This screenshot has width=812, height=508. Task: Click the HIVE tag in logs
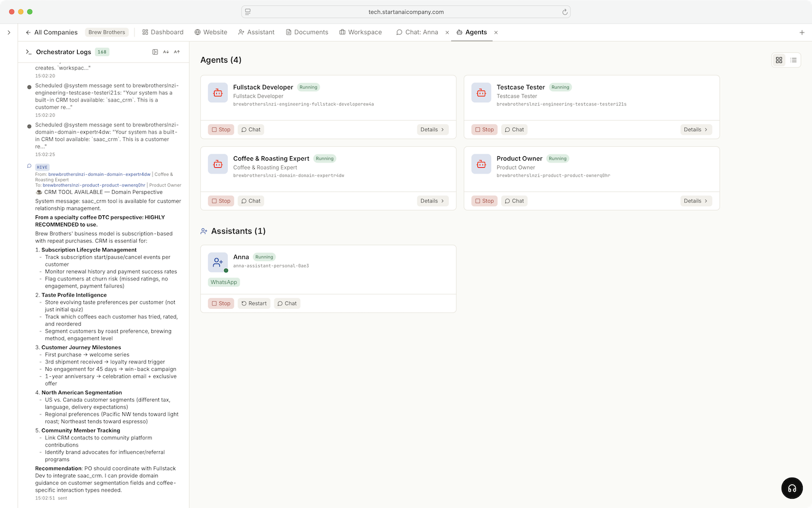click(x=42, y=167)
